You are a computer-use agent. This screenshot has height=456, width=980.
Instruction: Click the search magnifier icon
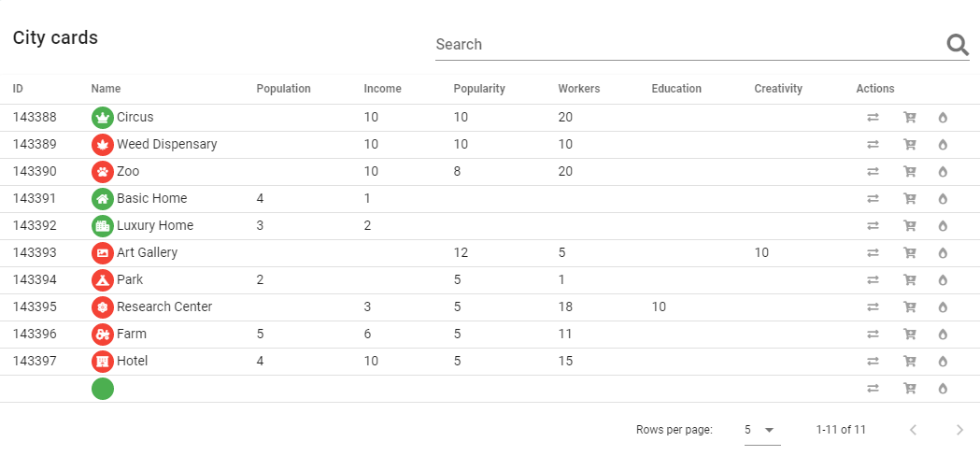[957, 45]
